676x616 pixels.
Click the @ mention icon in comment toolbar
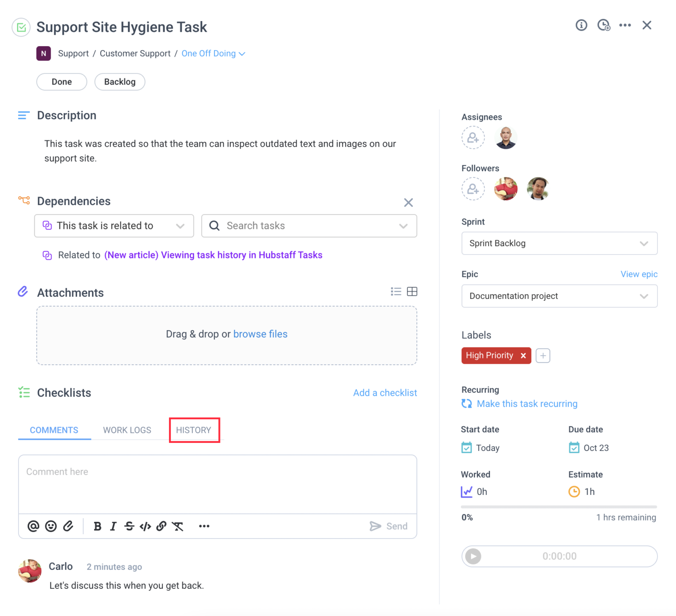coord(33,526)
